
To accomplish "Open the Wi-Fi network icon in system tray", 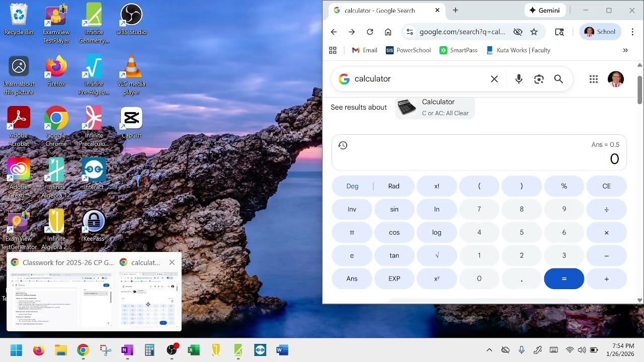I will coord(570,350).
